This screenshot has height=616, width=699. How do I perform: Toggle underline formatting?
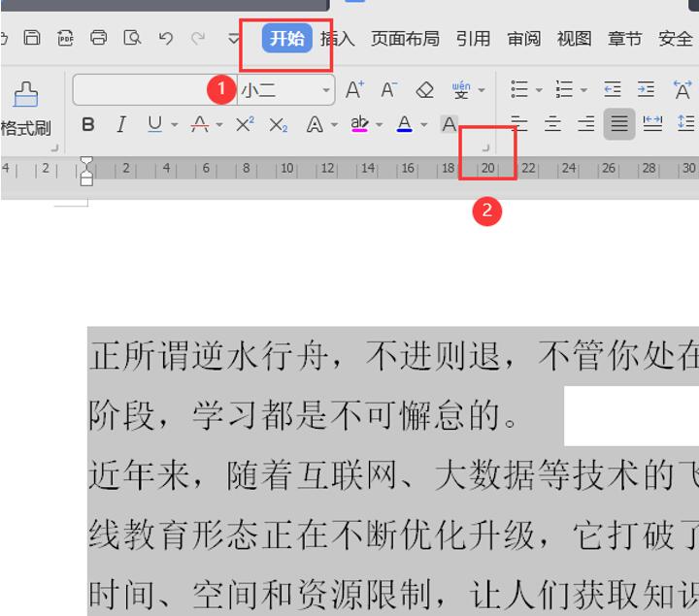154,124
